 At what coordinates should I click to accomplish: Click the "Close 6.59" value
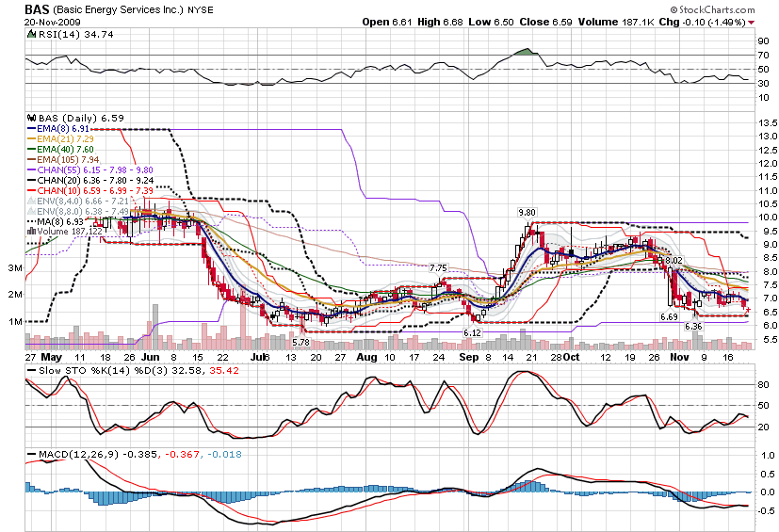pyautogui.click(x=545, y=22)
